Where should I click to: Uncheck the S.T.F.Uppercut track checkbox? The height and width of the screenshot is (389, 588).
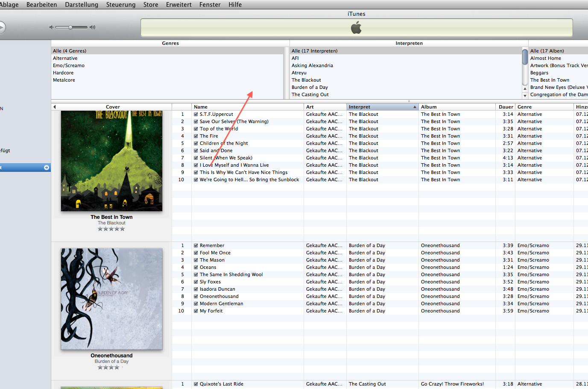point(196,115)
